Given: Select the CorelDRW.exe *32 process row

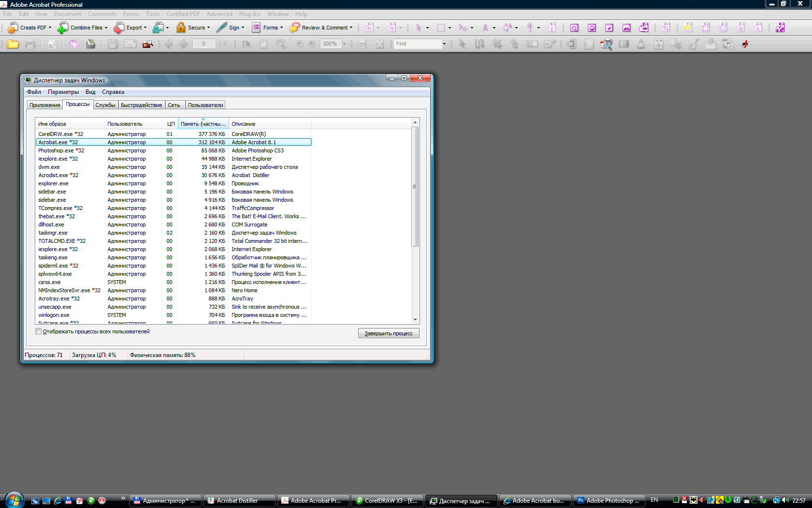Looking at the screenshot, I should point(174,134).
